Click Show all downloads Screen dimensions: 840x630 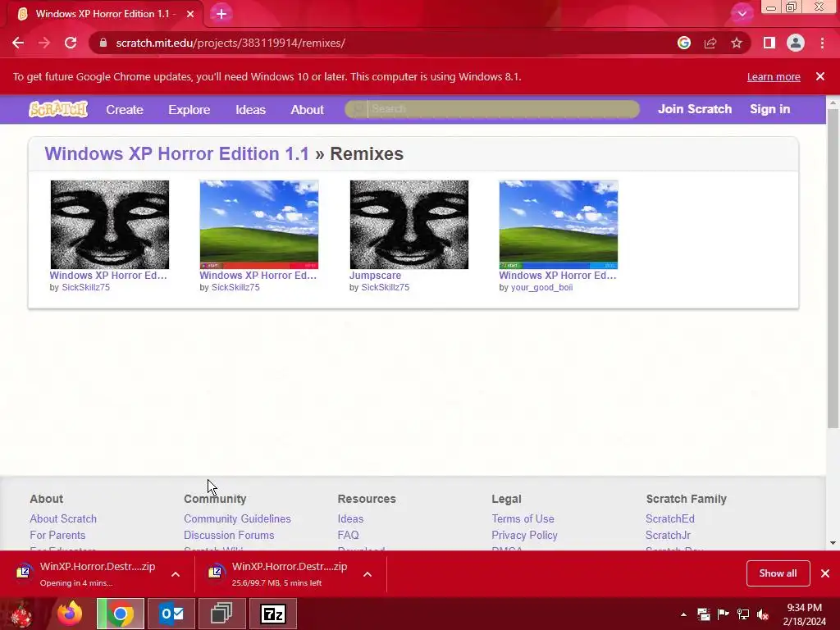tap(778, 573)
